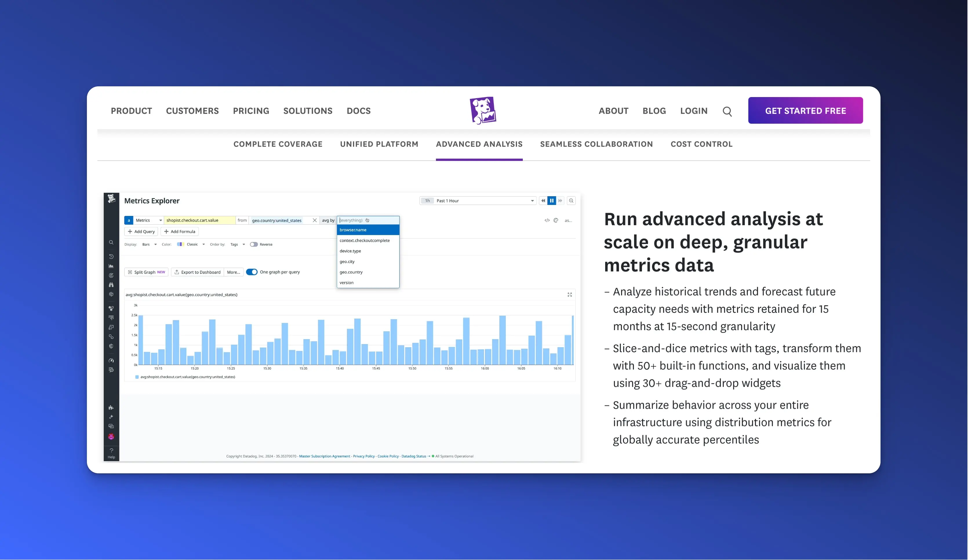Click the palette style icon in the query row
Image resolution: width=968 pixels, height=560 pixels.
click(556, 220)
